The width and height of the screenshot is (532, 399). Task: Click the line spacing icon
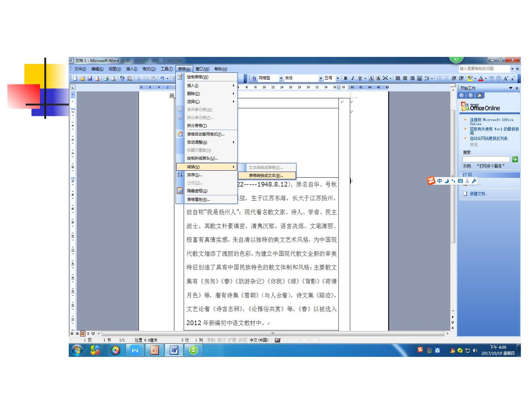[427, 78]
